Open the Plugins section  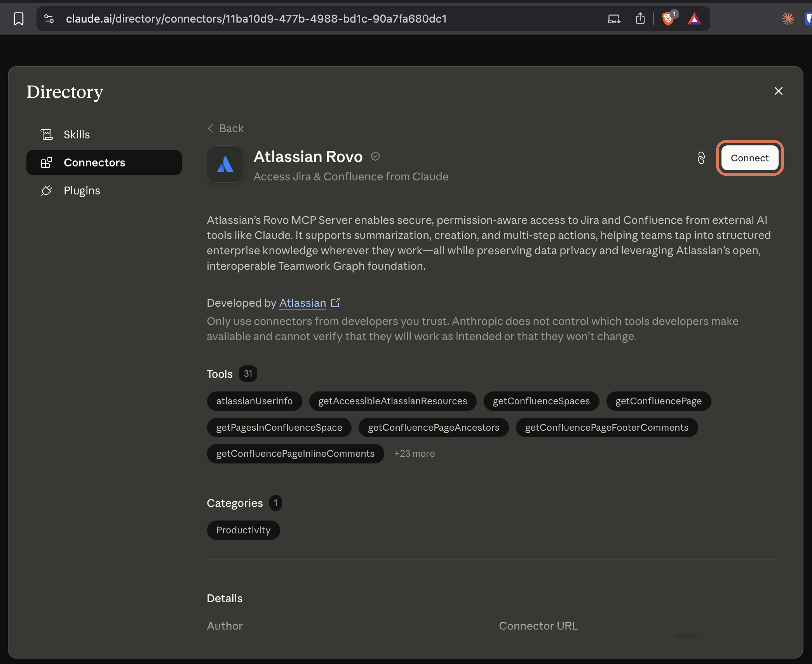coord(104,190)
